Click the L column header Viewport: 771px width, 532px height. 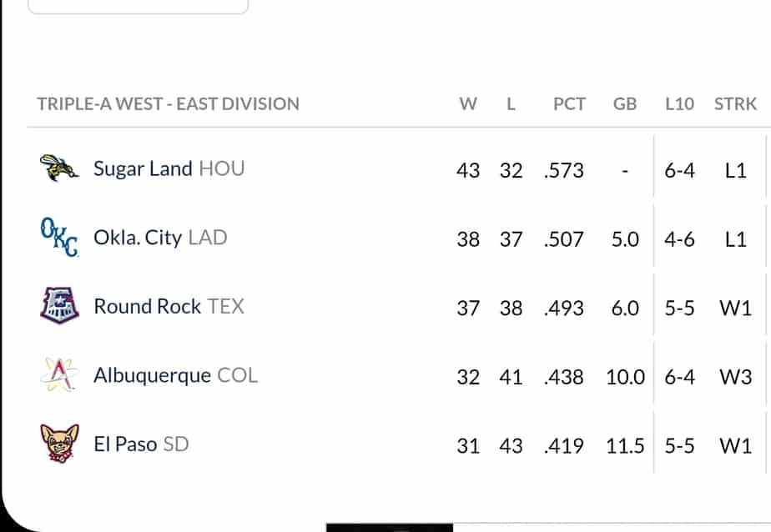click(511, 103)
